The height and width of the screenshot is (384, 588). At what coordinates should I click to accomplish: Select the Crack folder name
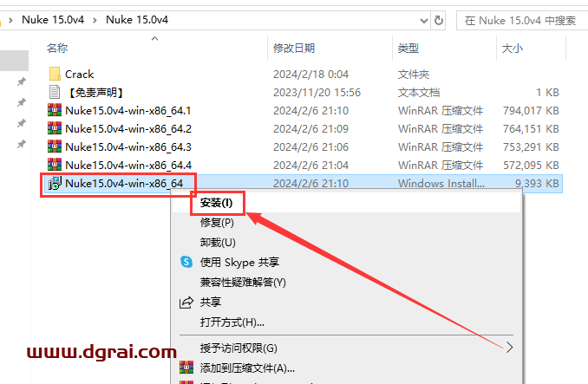click(x=79, y=75)
